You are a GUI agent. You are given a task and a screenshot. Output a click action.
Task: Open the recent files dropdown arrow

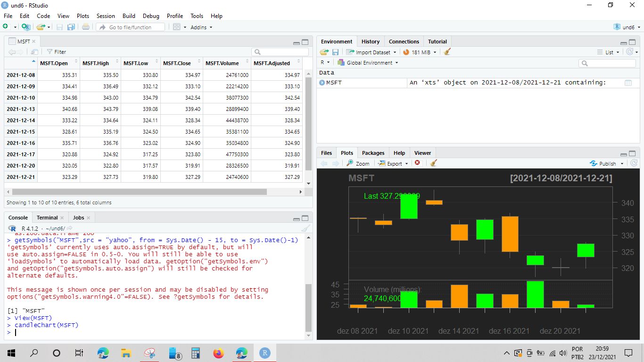[49, 27]
